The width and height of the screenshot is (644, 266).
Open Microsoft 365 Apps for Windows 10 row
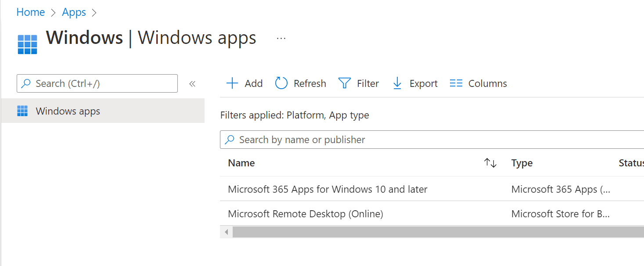coord(327,189)
